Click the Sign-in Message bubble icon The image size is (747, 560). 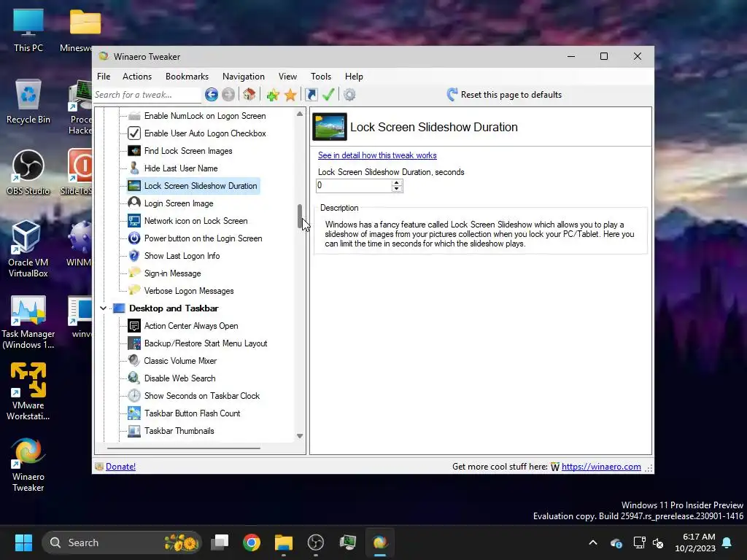coord(134,273)
